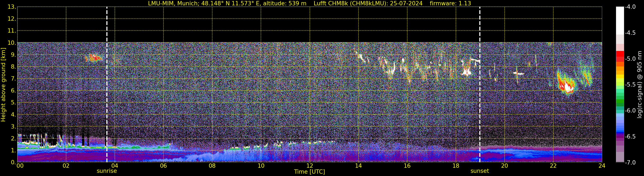Click the purple segment near -6.5 on colorbar

[x=620, y=137]
